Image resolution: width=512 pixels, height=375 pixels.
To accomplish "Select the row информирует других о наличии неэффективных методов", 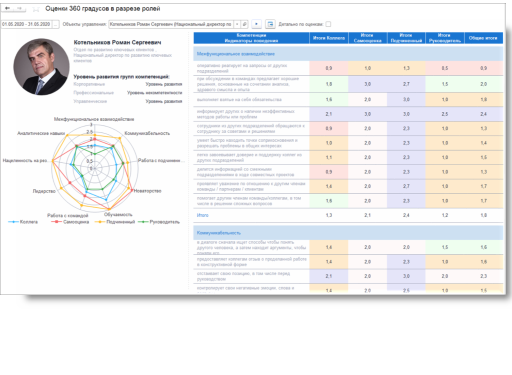I will click(x=348, y=114).
